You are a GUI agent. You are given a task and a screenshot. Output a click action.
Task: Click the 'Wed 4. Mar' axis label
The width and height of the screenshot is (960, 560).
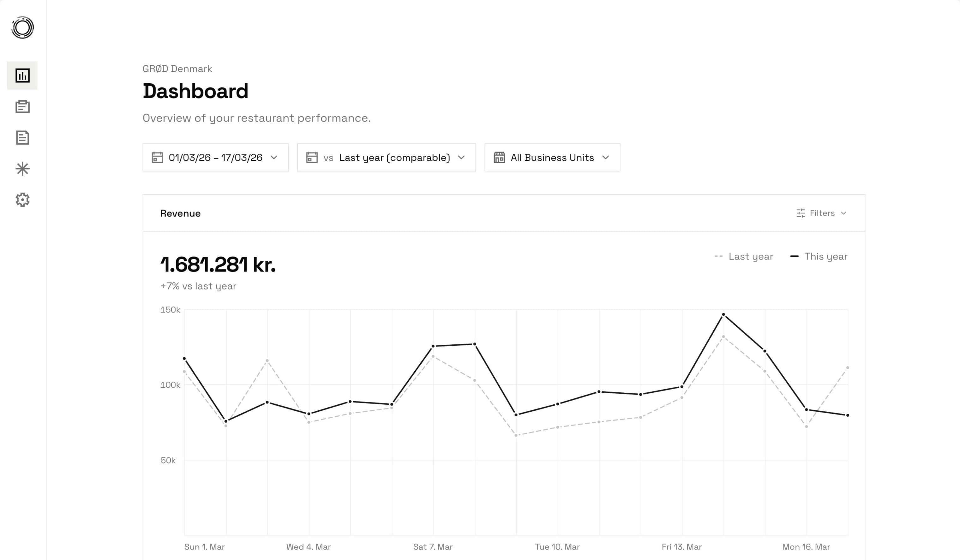[x=309, y=547]
